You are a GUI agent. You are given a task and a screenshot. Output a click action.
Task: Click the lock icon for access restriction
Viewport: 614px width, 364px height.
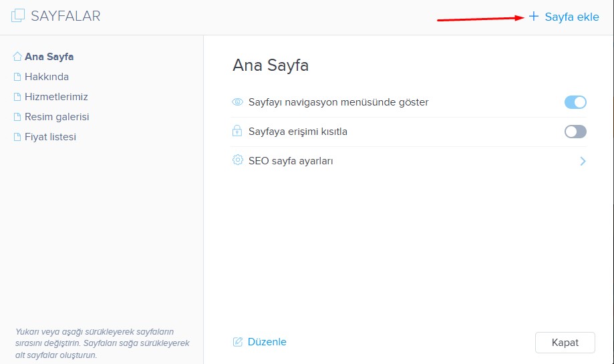(237, 132)
